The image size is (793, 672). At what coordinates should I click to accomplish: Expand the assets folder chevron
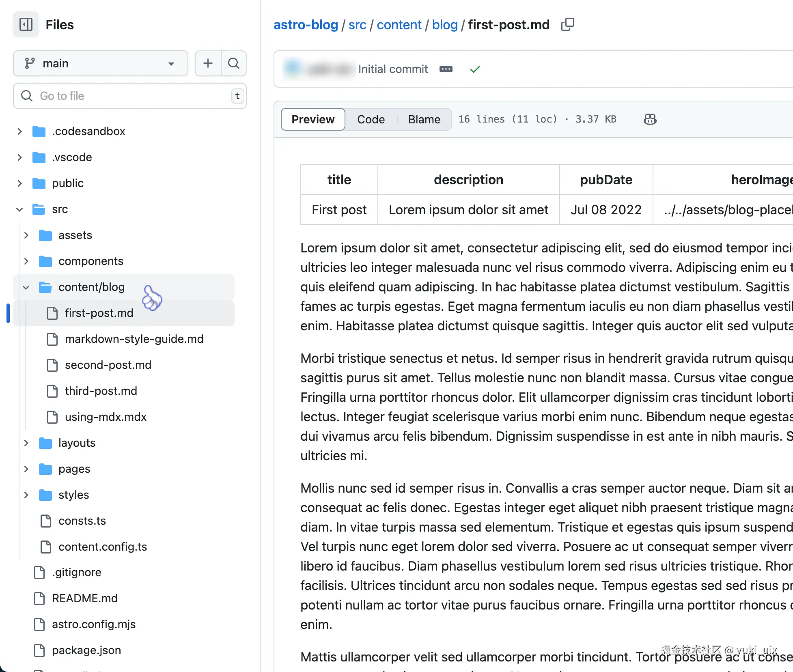pyautogui.click(x=26, y=235)
